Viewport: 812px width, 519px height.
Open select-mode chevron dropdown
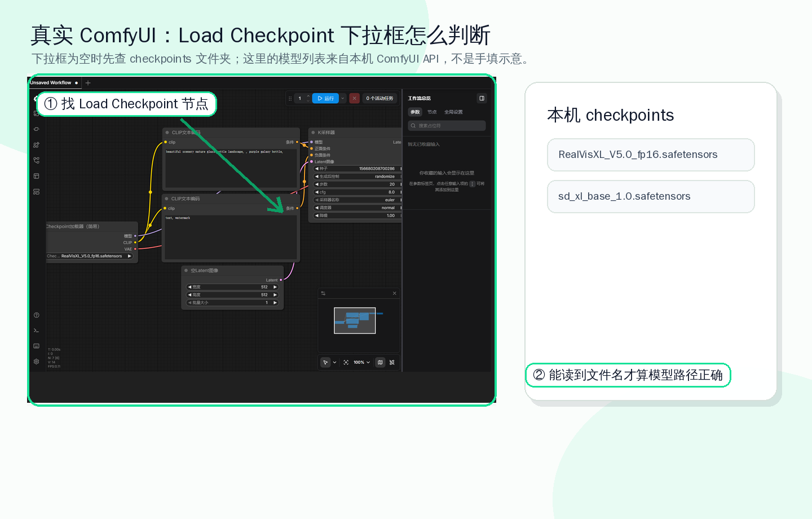(x=334, y=362)
